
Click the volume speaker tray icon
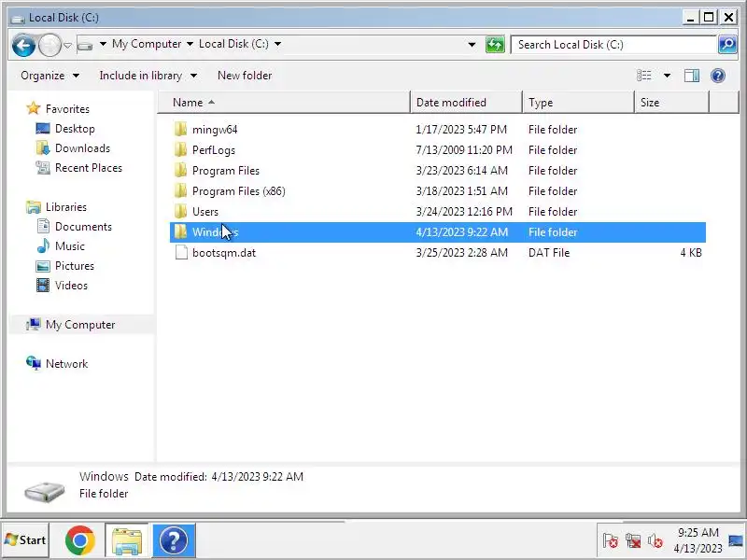(x=655, y=541)
